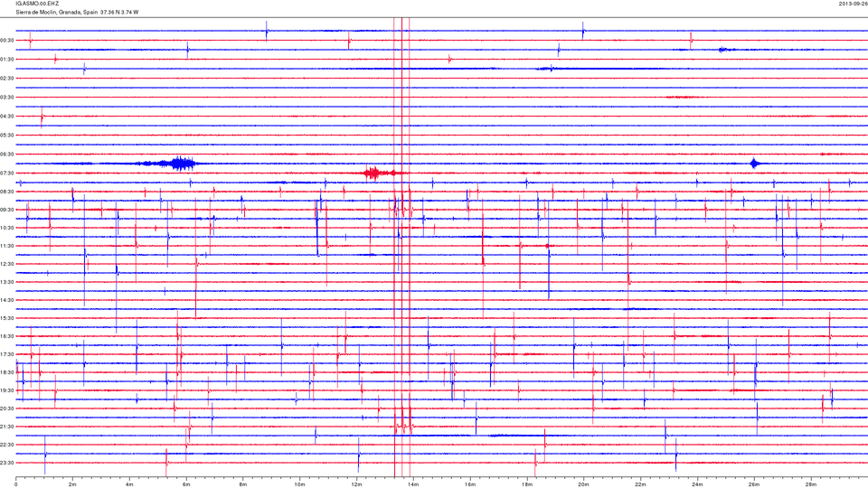Screen dimensions: 868x488
Task: Select the 12:30 time label
Action: tap(7, 264)
